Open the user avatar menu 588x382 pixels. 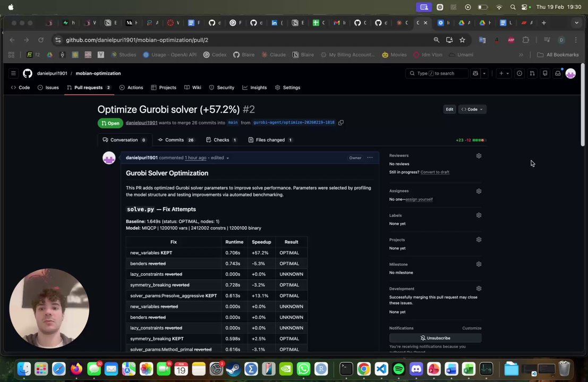pos(570,73)
